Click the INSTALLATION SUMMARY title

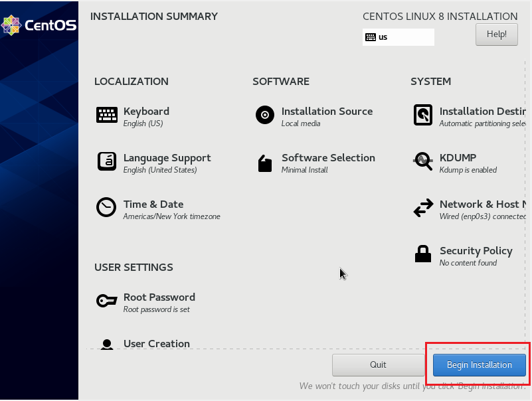tap(154, 17)
